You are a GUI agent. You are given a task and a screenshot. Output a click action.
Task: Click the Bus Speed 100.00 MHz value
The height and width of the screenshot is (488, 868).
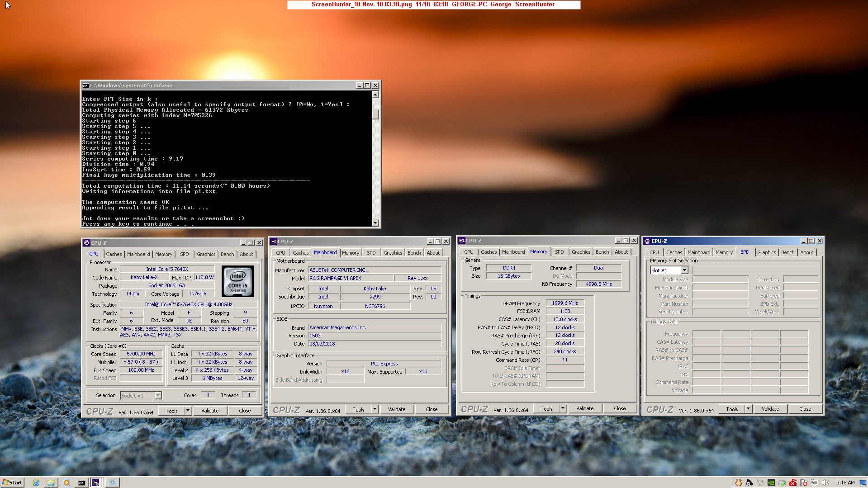141,370
